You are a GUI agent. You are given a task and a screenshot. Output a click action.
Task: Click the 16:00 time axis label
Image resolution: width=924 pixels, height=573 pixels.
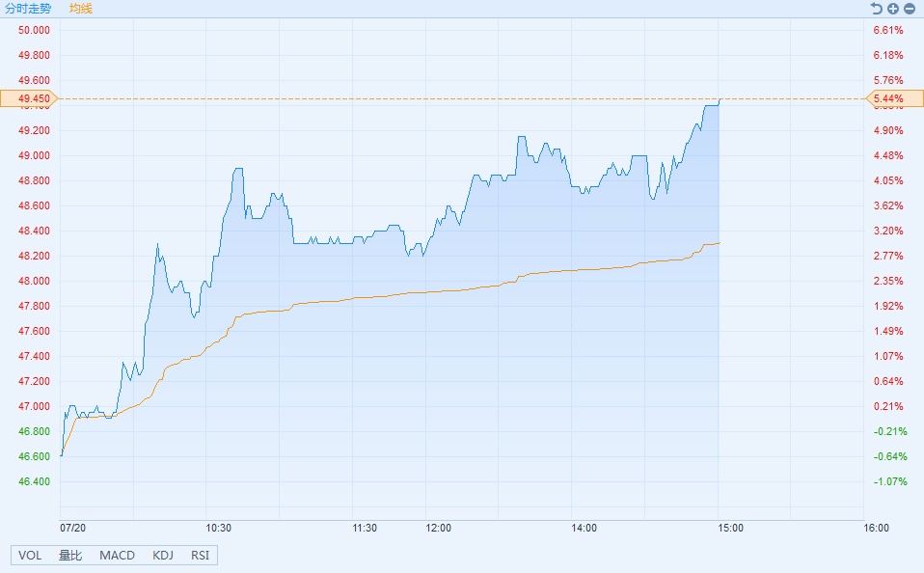click(x=876, y=528)
